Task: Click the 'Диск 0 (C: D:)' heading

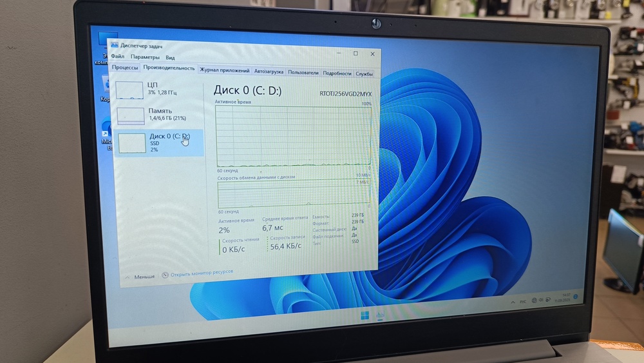Action: pyautogui.click(x=247, y=90)
